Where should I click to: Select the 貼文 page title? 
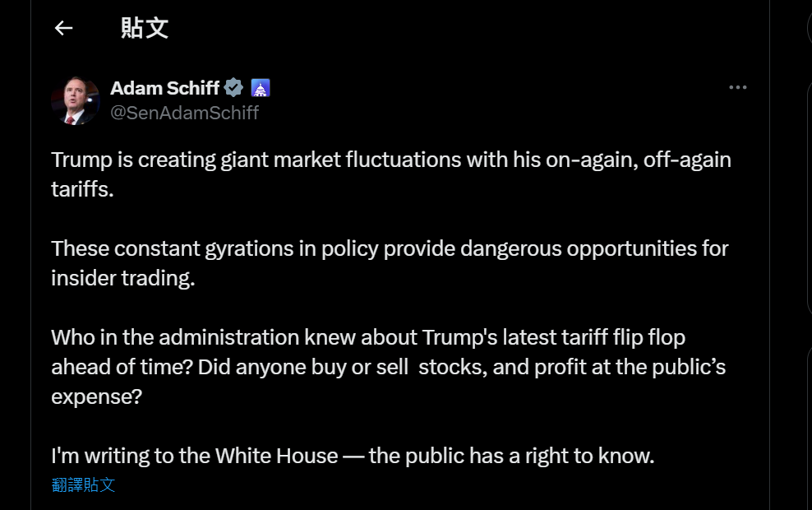[144, 28]
